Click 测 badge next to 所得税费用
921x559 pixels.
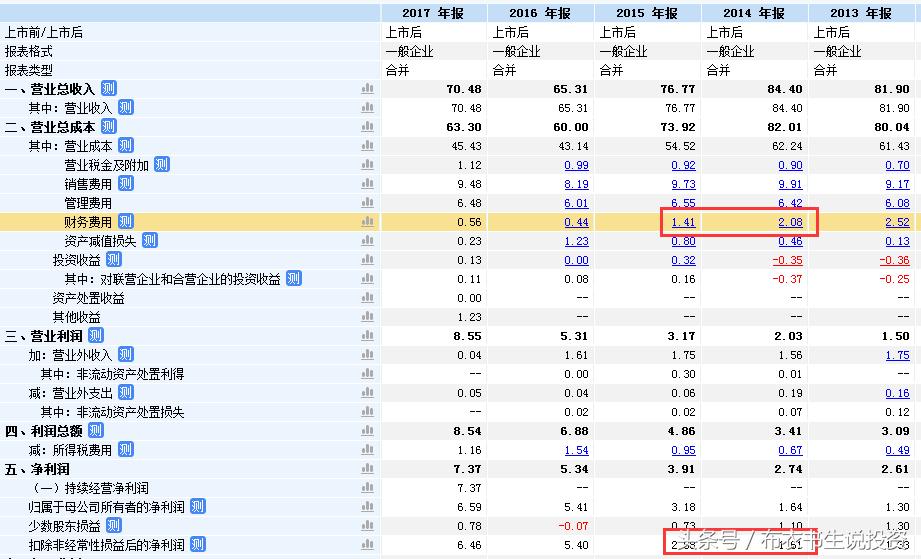pos(126,449)
